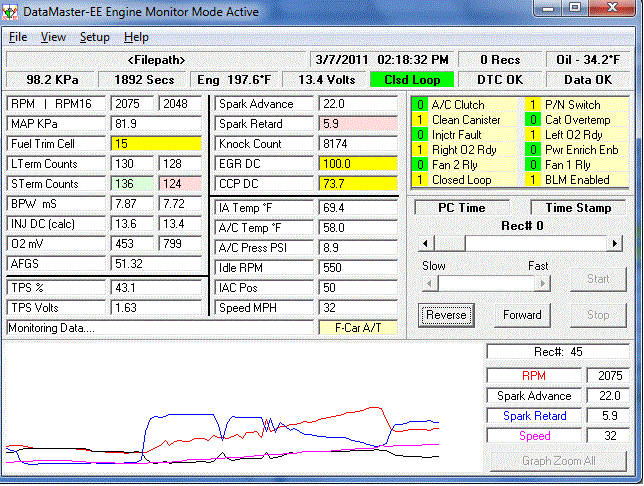
Task: Click the TPS % value 43.1
Action: (x=156, y=288)
